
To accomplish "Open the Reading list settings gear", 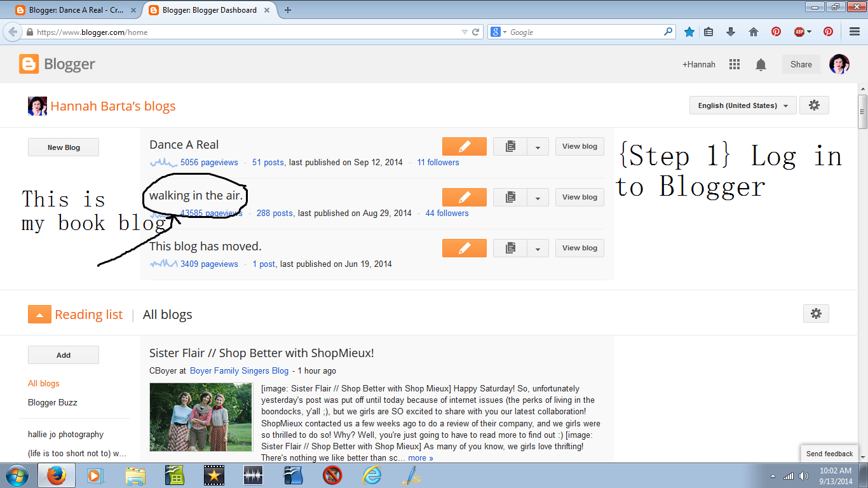I will tap(816, 313).
